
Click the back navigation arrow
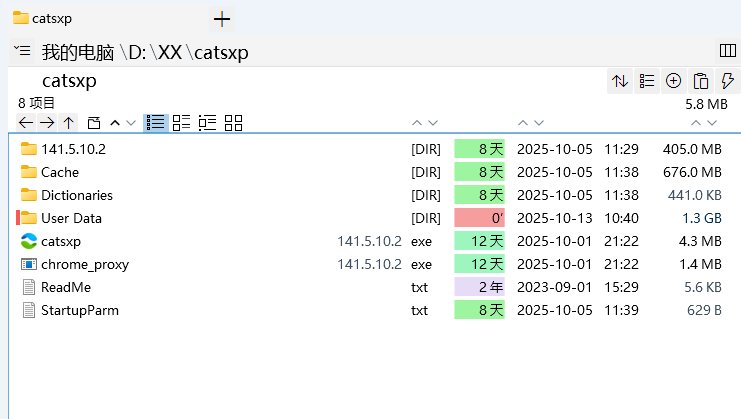click(26, 123)
